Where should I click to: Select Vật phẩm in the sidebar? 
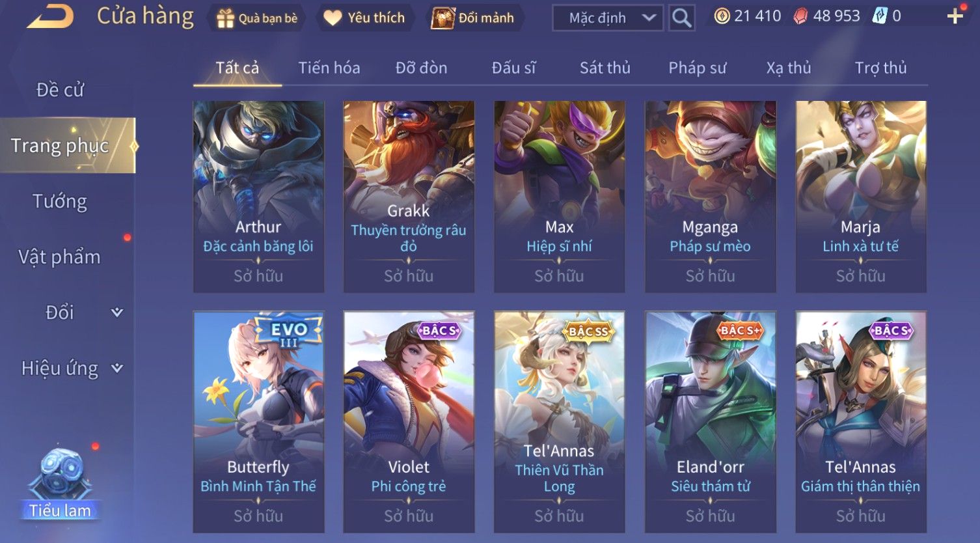point(60,257)
